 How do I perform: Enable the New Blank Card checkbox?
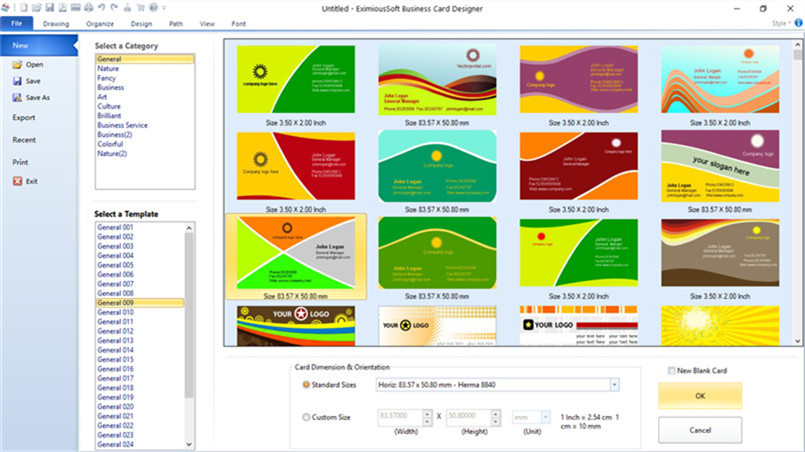coord(671,370)
